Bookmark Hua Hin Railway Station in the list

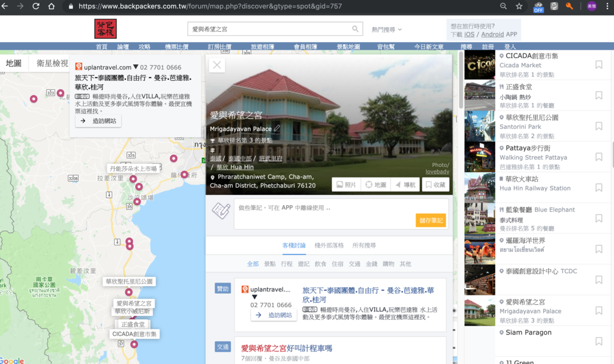(599, 188)
